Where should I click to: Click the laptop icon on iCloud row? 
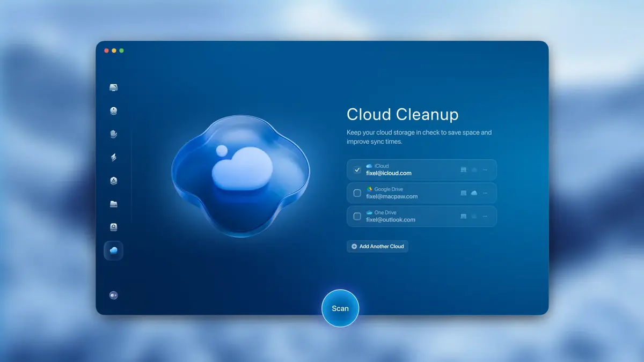point(463,169)
